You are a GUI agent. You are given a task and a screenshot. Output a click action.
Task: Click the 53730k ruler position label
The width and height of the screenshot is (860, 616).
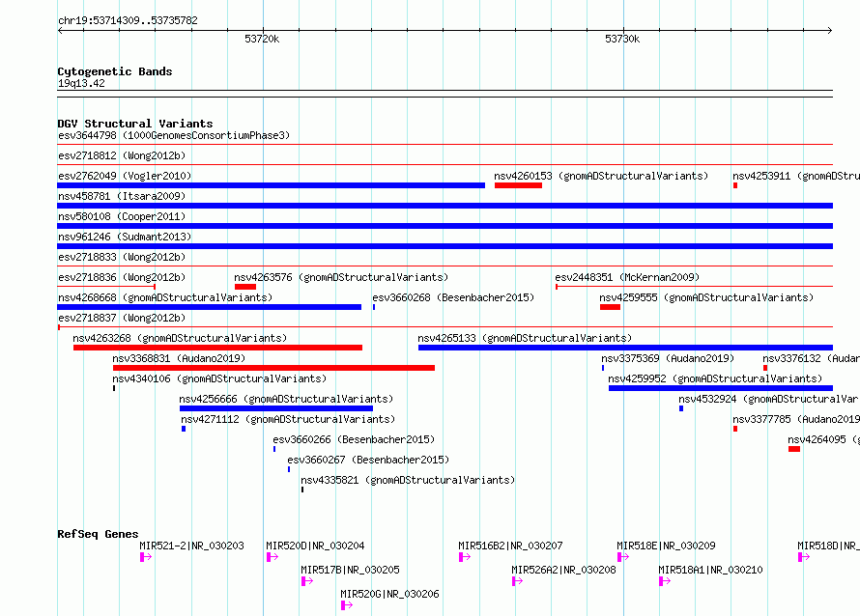tap(622, 39)
